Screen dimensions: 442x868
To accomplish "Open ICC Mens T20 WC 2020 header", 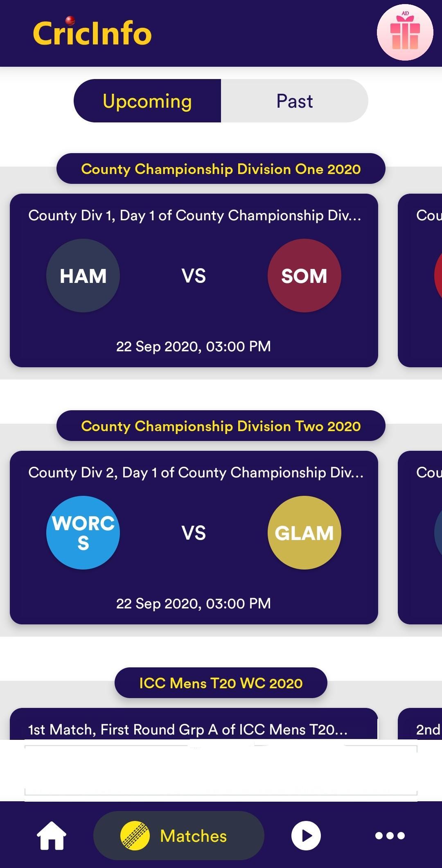I will 221,683.
